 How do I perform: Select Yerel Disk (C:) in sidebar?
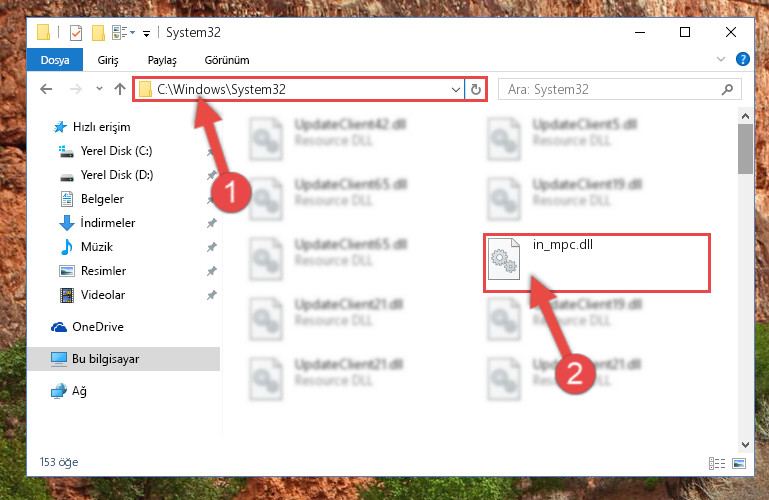116,150
